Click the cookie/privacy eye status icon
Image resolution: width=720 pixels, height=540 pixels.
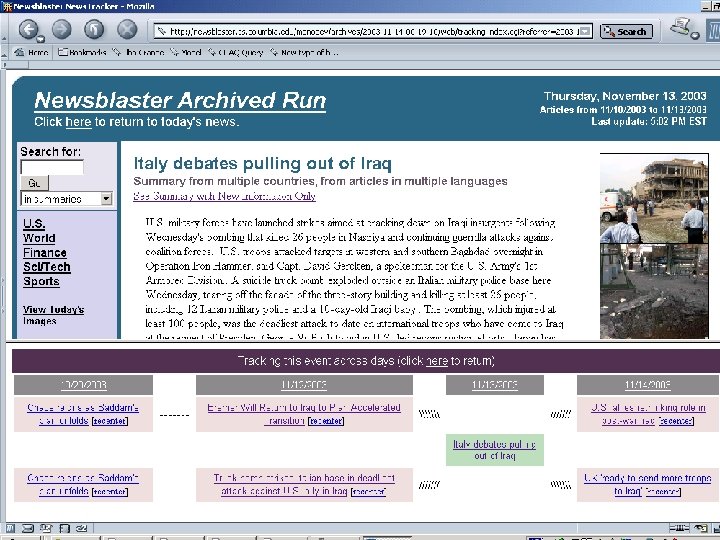(701, 528)
